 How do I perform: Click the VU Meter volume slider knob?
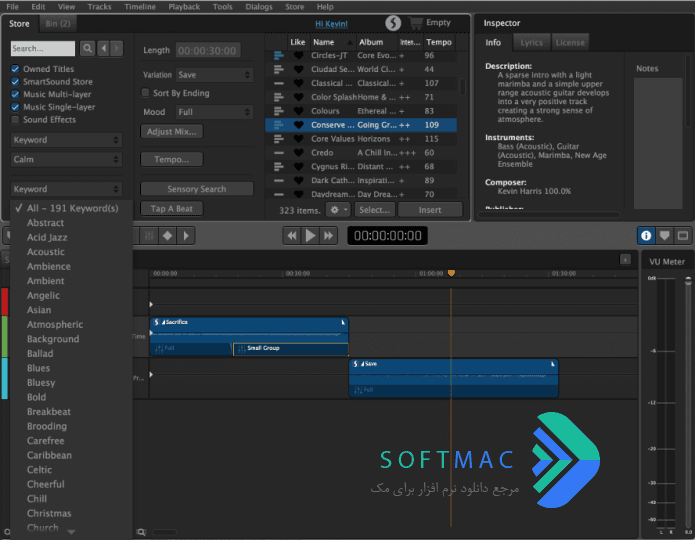coord(688,281)
